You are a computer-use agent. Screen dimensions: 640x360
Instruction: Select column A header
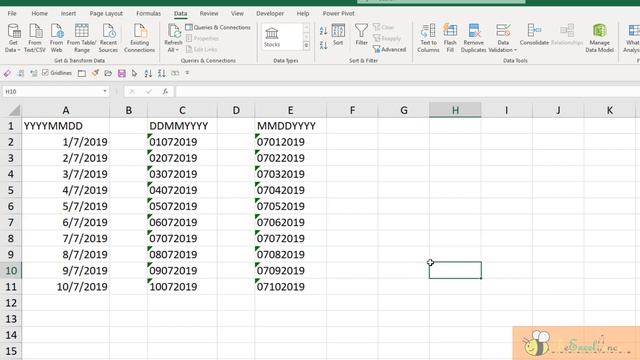(x=66, y=110)
